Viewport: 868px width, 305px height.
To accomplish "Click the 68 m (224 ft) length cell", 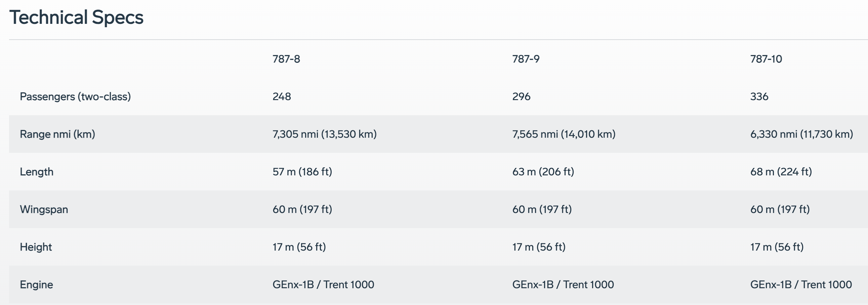I will tap(781, 172).
